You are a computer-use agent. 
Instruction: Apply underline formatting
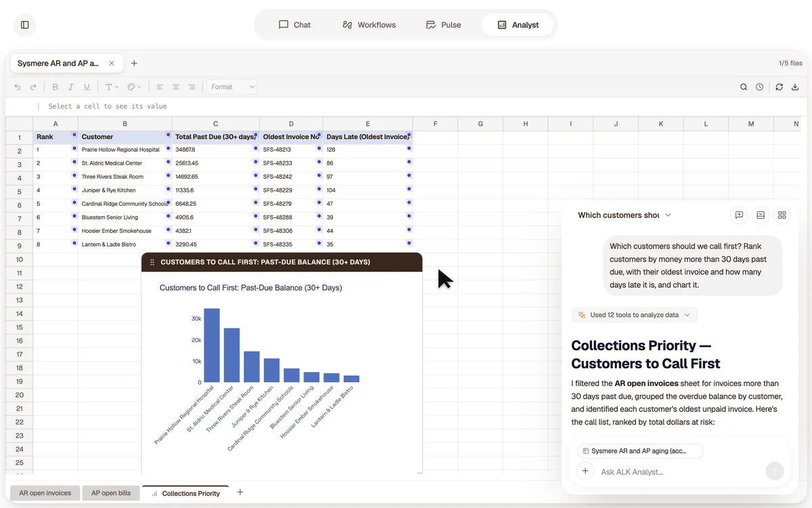tap(87, 87)
